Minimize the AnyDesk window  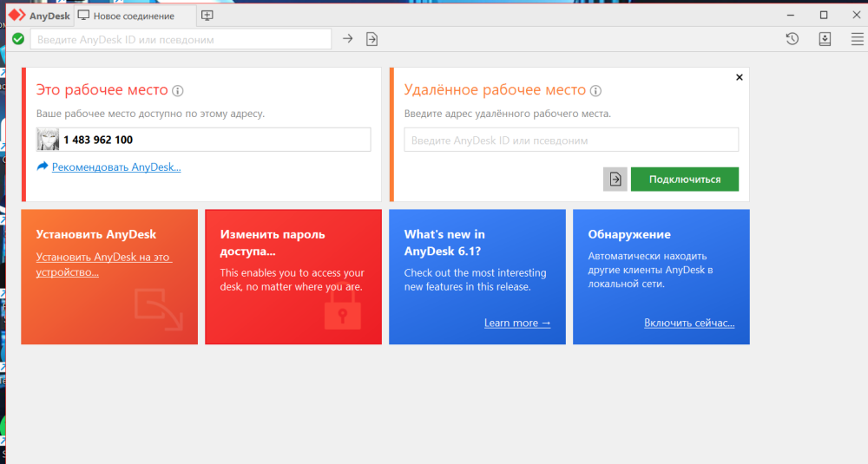click(791, 16)
